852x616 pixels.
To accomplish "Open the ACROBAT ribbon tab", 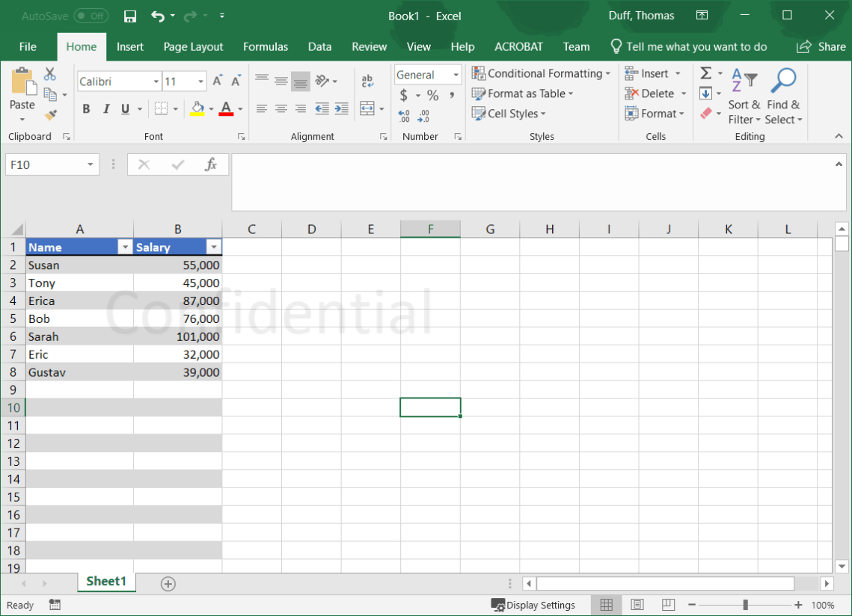I will tap(518, 46).
